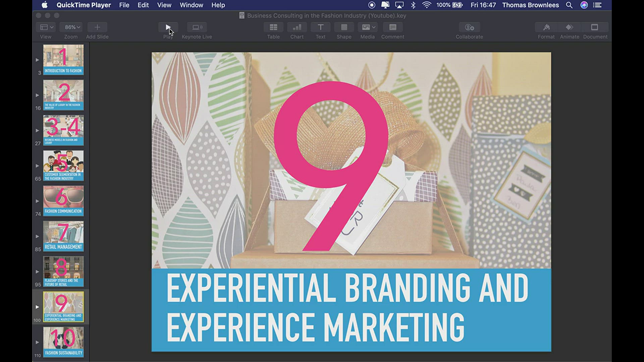Open the View options dropdown

point(46,27)
